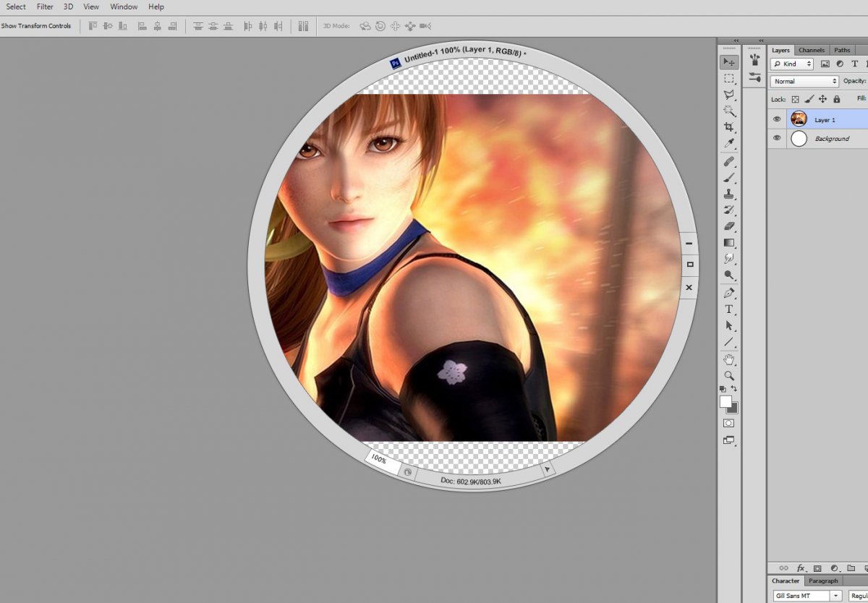The height and width of the screenshot is (603, 868).
Task: Open the Kind layer filter dropdown
Action: 792,64
